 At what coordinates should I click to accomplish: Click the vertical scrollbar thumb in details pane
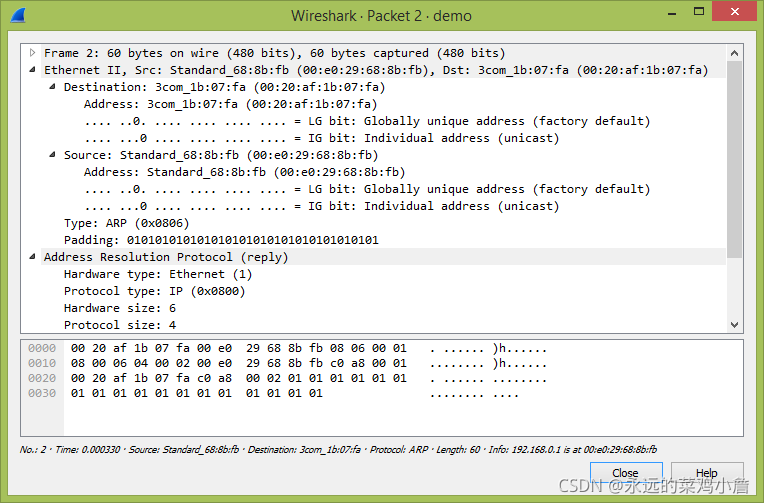point(734,159)
